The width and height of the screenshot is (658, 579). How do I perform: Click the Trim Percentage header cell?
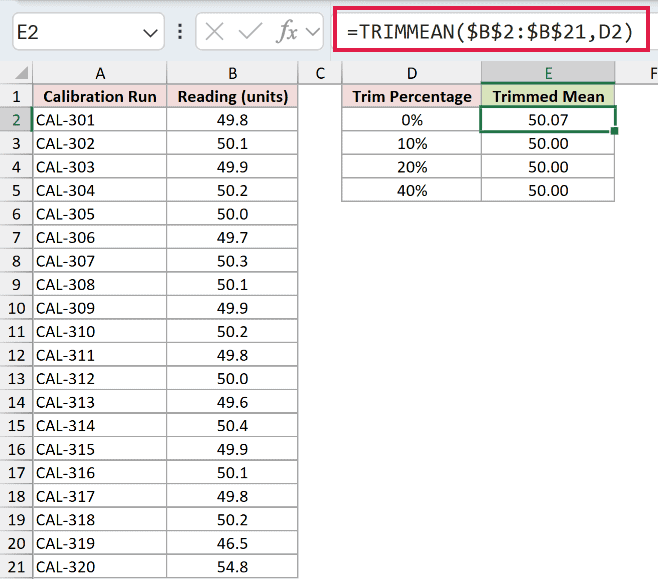click(412, 96)
